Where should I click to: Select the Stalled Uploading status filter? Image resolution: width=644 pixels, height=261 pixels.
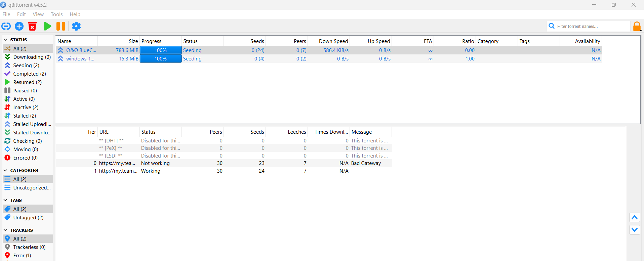[28, 124]
